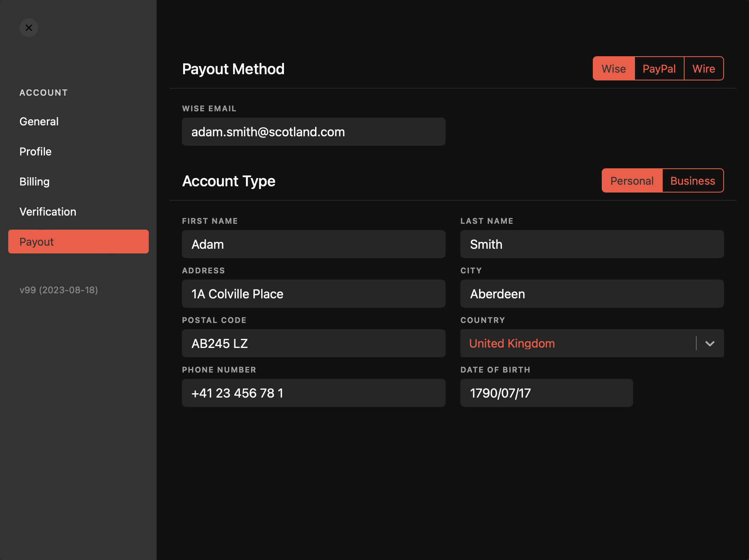
Task: Close the settings panel with X icon
Action: point(29,28)
